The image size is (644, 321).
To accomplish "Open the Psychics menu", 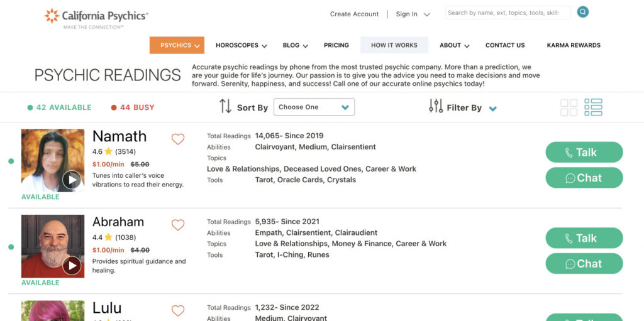I will (x=177, y=45).
